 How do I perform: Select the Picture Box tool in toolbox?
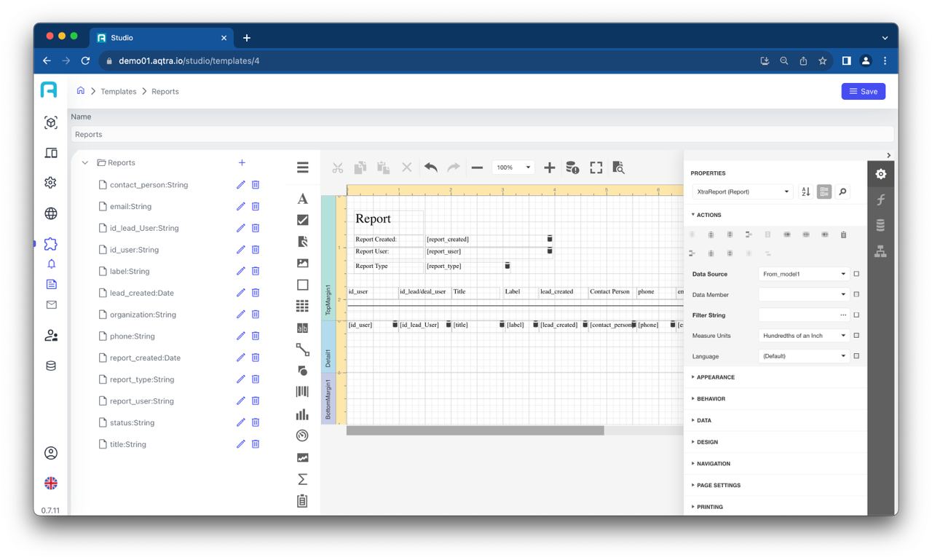[303, 263]
